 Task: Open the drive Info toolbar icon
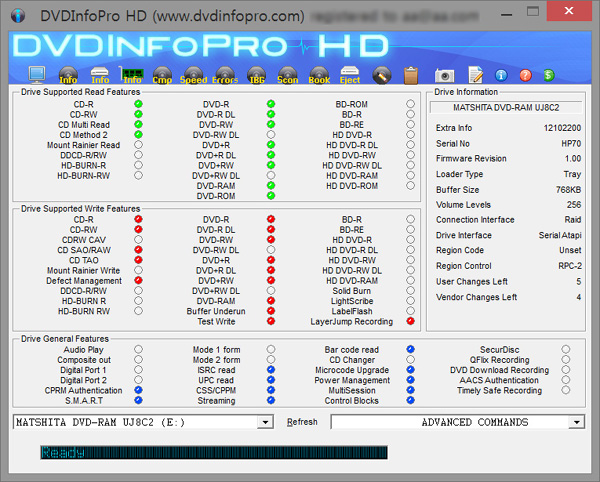(100, 75)
